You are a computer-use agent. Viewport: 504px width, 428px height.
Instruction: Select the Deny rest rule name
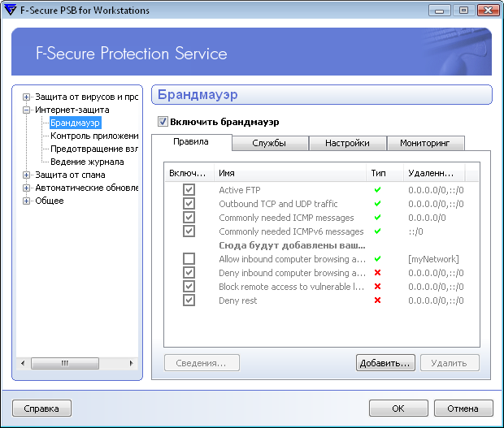pyautogui.click(x=238, y=300)
